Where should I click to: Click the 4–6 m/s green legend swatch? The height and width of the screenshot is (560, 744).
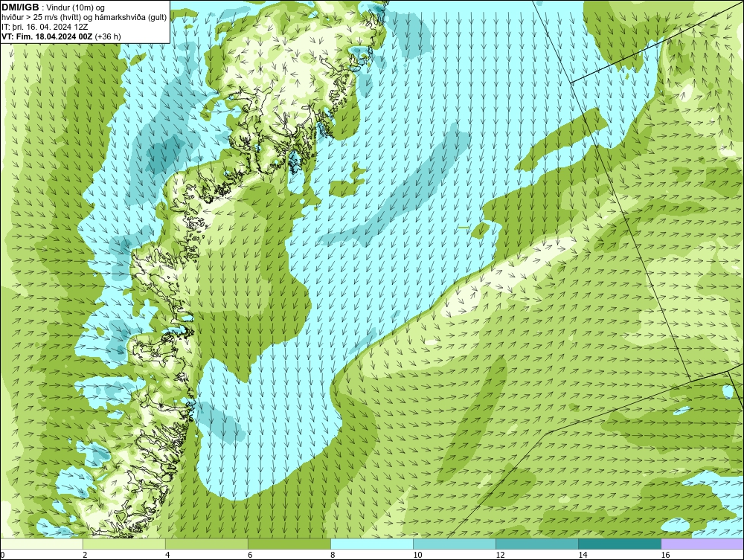click(207, 544)
